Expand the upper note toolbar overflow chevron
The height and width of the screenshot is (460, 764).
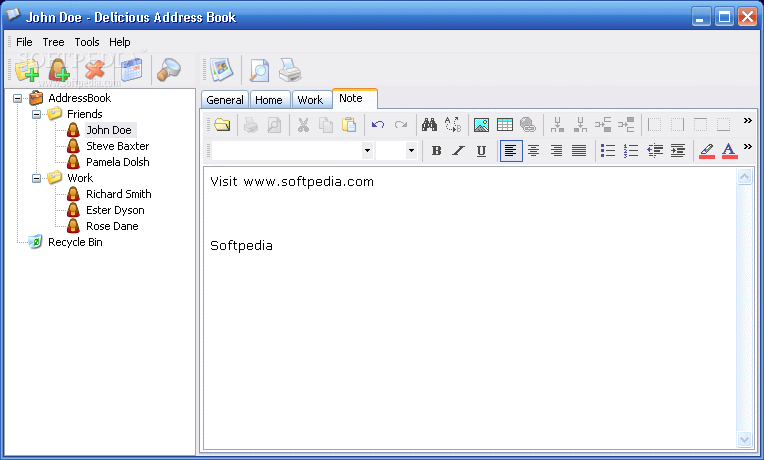747,121
